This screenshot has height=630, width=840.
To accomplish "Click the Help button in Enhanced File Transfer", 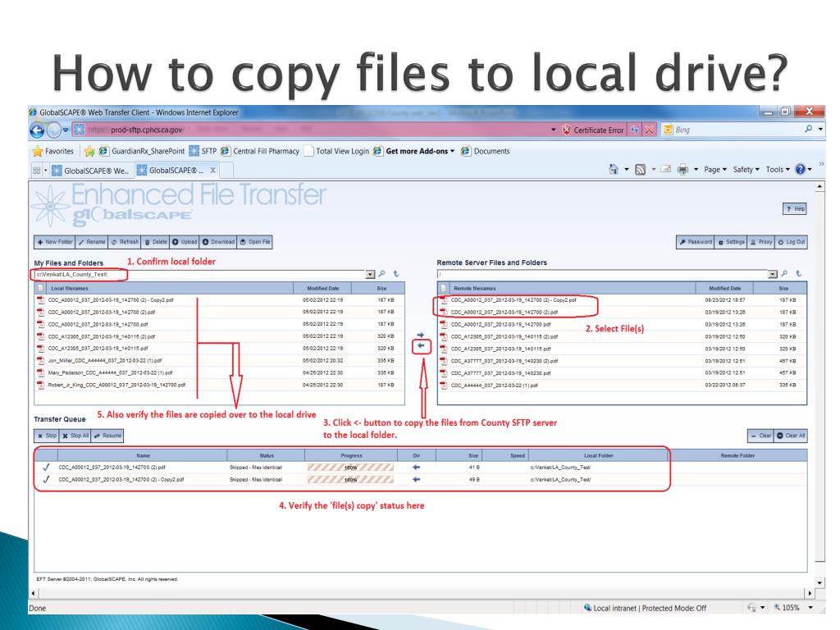I will coord(795,209).
